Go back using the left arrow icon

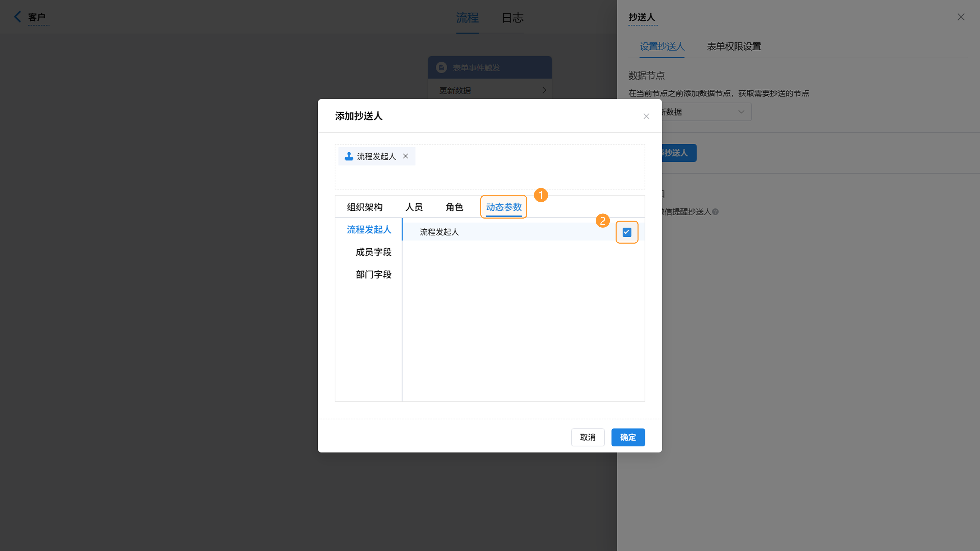(x=18, y=17)
